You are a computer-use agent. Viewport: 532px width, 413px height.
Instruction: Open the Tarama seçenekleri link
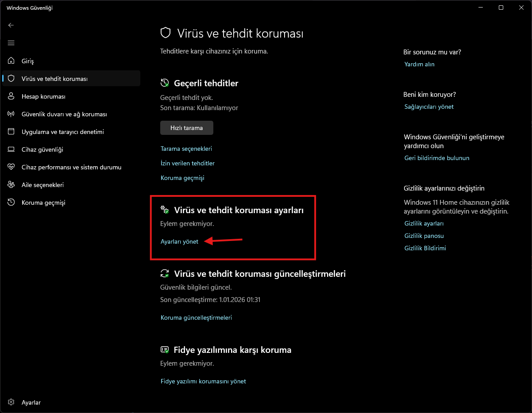[186, 149]
